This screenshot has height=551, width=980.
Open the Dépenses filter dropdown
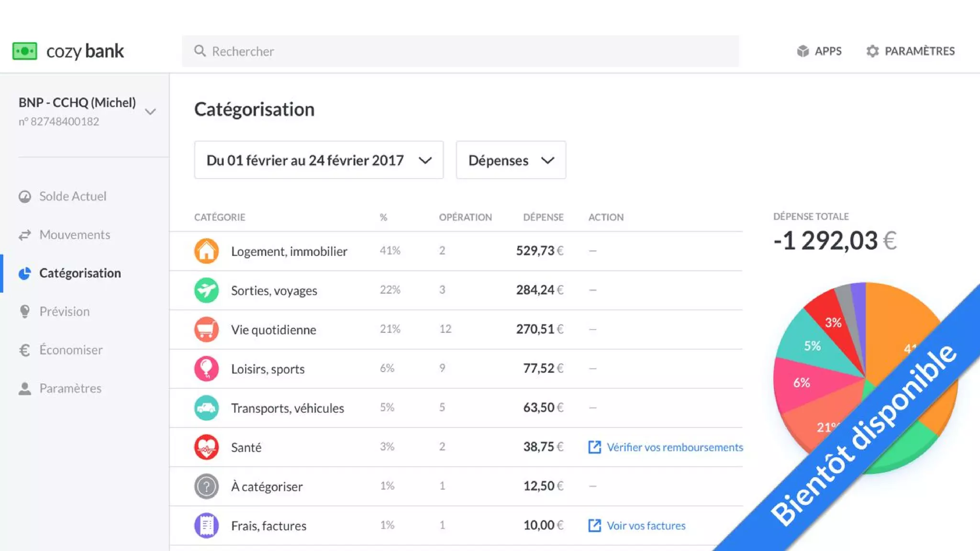(x=511, y=160)
